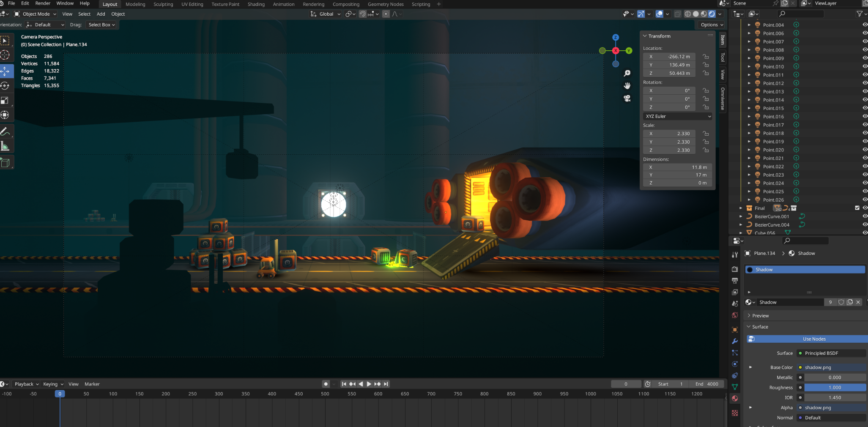Toggle camera view icon in viewport

click(x=627, y=99)
